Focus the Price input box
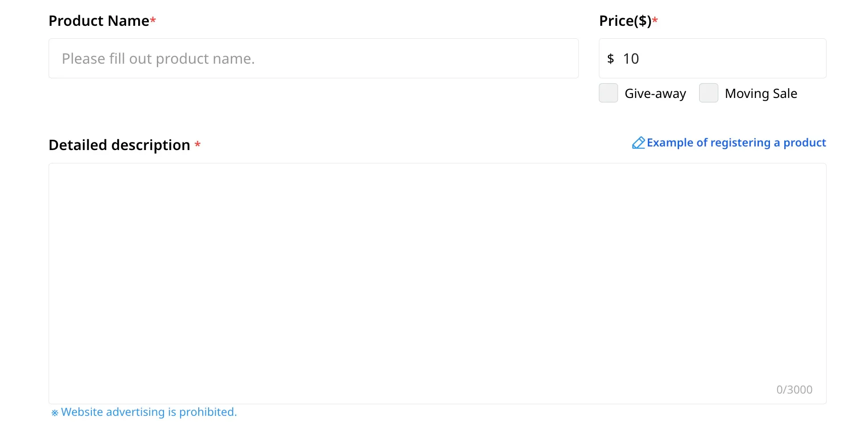 click(x=731, y=59)
